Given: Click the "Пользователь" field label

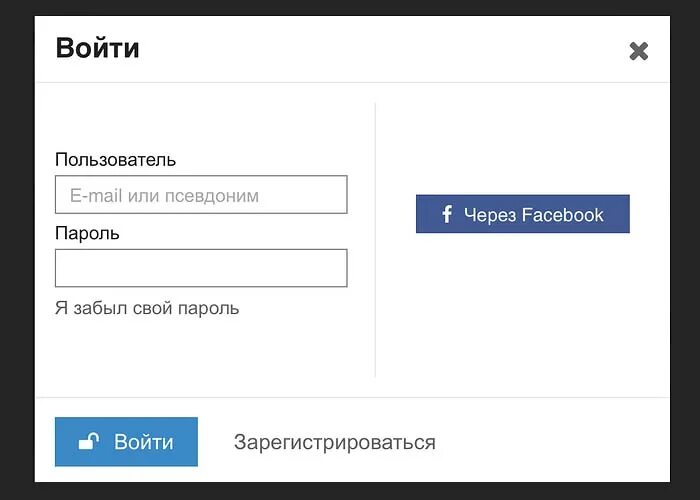Looking at the screenshot, I should click(x=115, y=160).
